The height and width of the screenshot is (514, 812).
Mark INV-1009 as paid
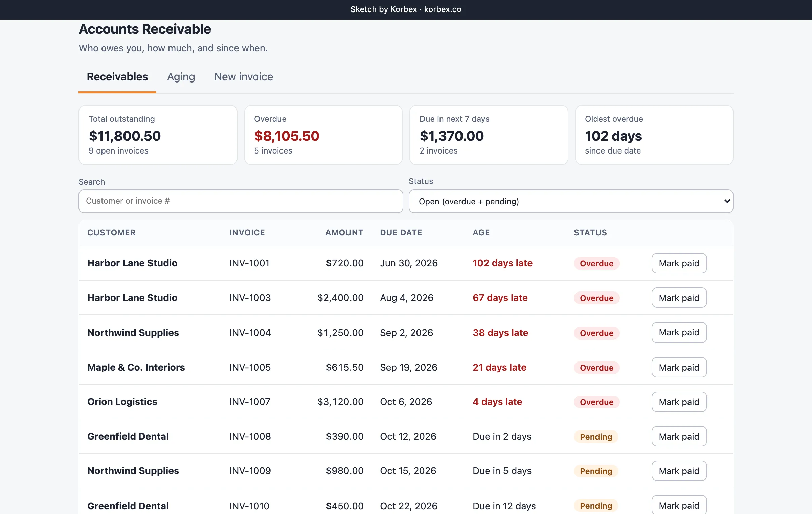click(x=679, y=471)
